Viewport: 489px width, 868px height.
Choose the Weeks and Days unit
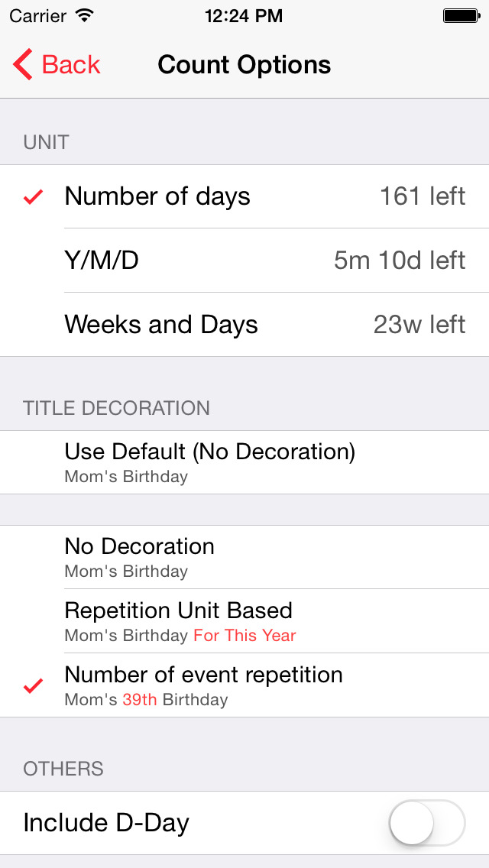(x=161, y=325)
